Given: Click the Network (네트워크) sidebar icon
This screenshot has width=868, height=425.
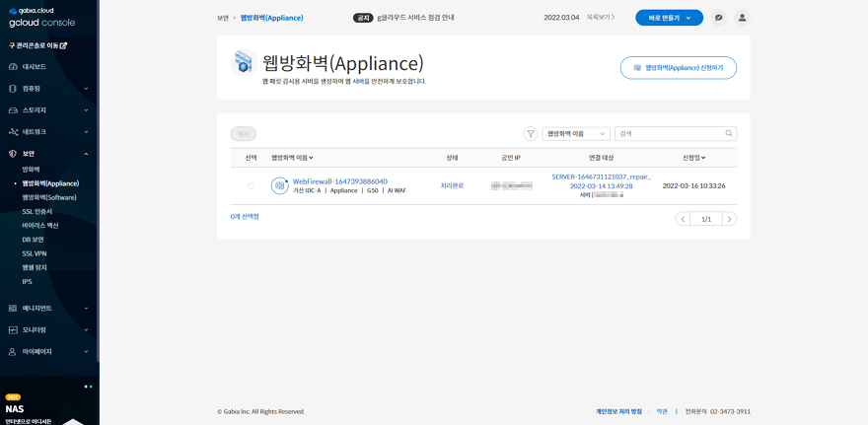Looking at the screenshot, I should 14,132.
